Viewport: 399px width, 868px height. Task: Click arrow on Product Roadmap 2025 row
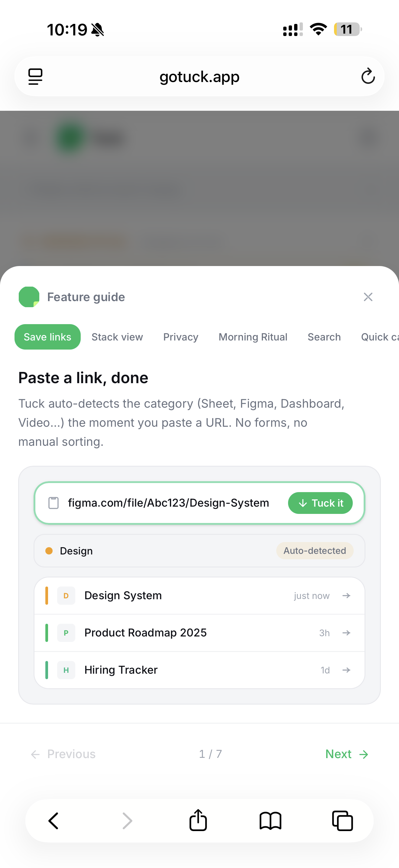(x=346, y=633)
